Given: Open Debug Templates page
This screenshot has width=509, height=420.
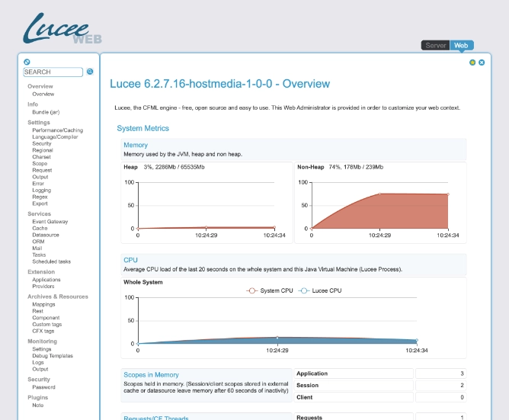Looking at the screenshot, I should pos(53,356).
